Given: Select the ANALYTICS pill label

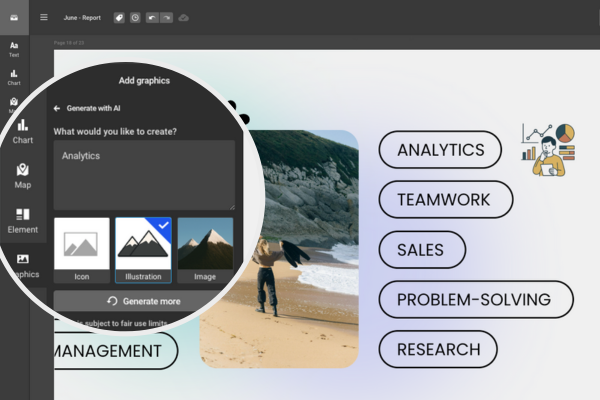Looking at the screenshot, I should (440, 150).
